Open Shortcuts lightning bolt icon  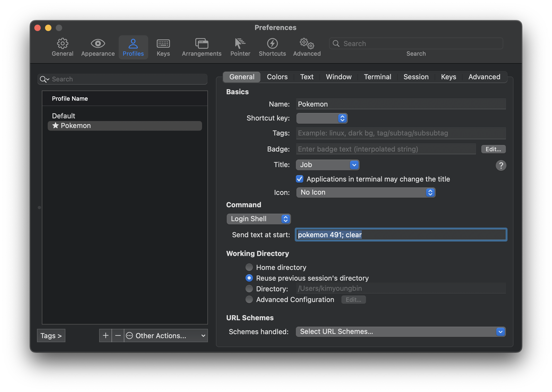(x=272, y=44)
